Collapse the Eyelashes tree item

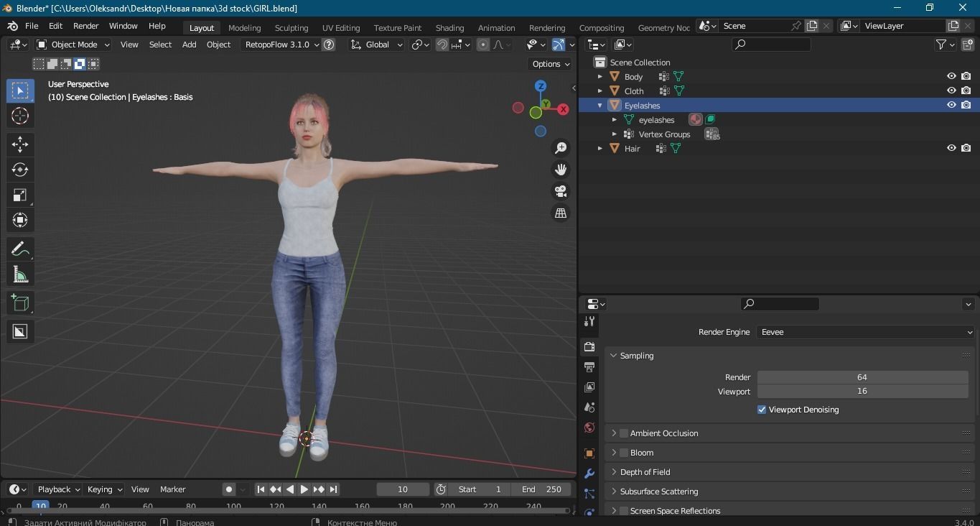(600, 105)
